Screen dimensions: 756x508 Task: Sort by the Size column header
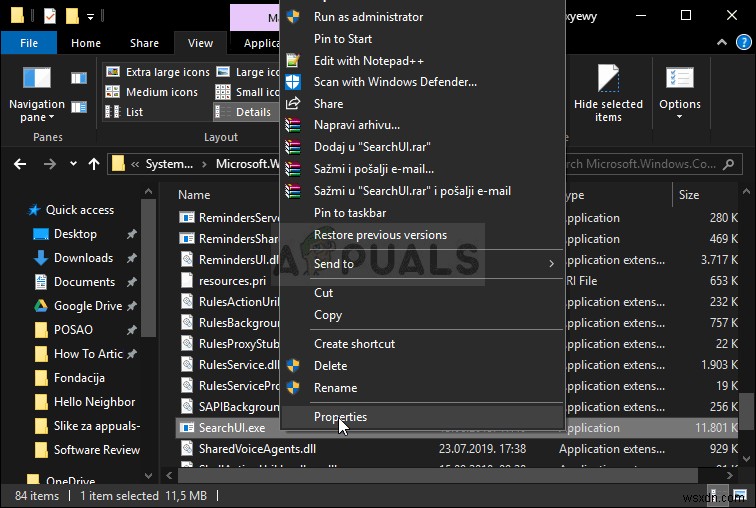coord(689,195)
